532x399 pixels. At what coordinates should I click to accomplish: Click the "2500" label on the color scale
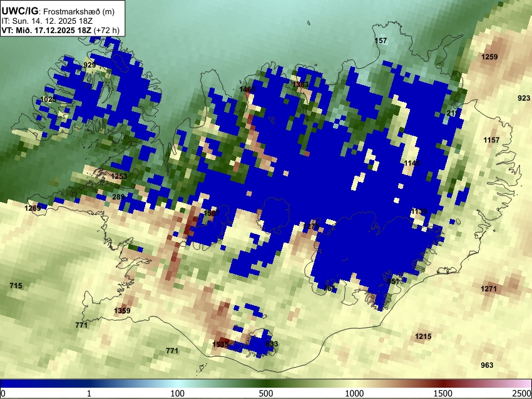pyautogui.click(x=522, y=393)
